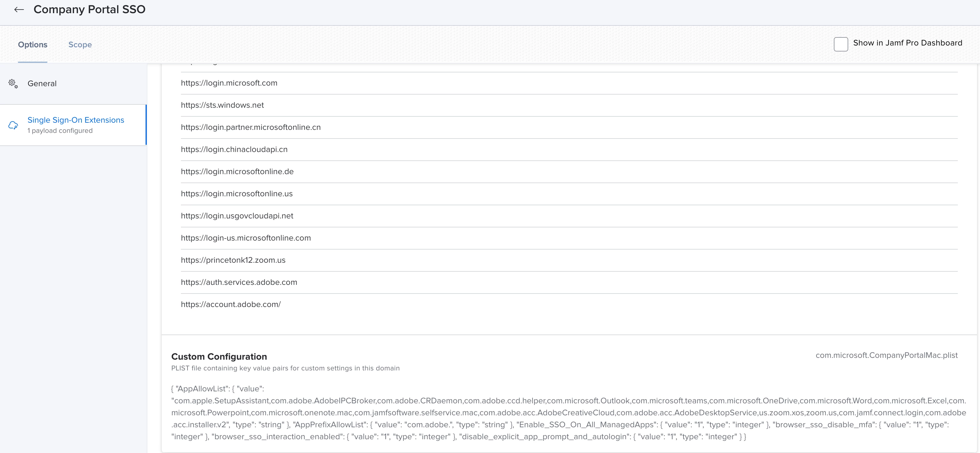Click the Custom Configuration heading
This screenshot has width=980, height=453.
click(219, 356)
